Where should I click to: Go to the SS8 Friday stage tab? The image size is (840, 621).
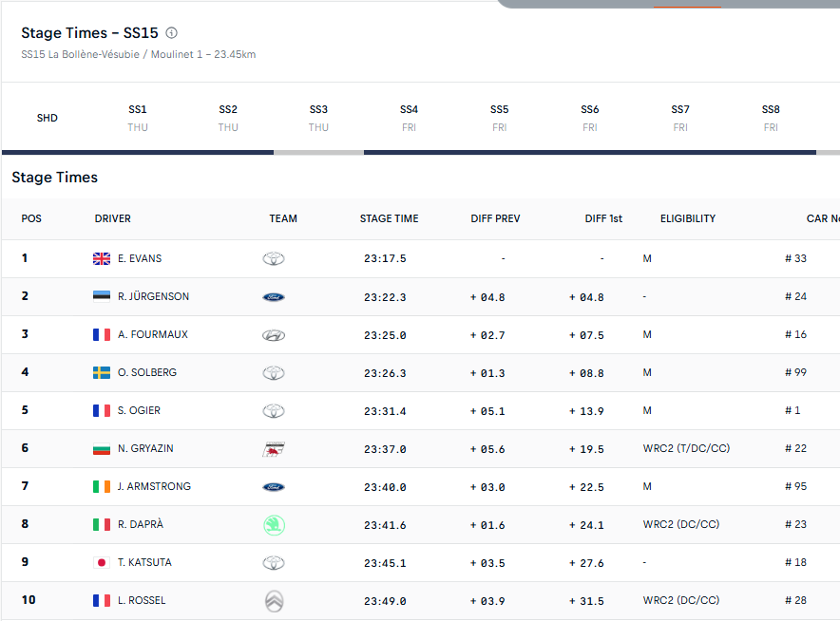pyautogui.click(x=771, y=118)
